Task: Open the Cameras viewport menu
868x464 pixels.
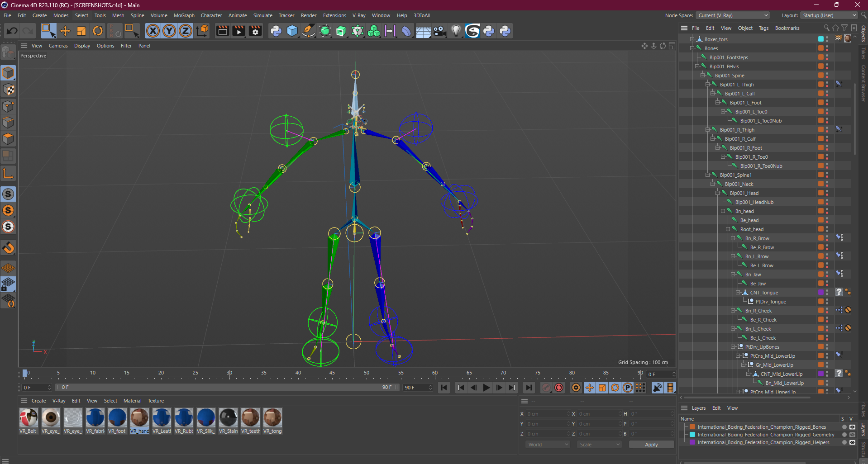Action: pyautogui.click(x=58, y=46)
